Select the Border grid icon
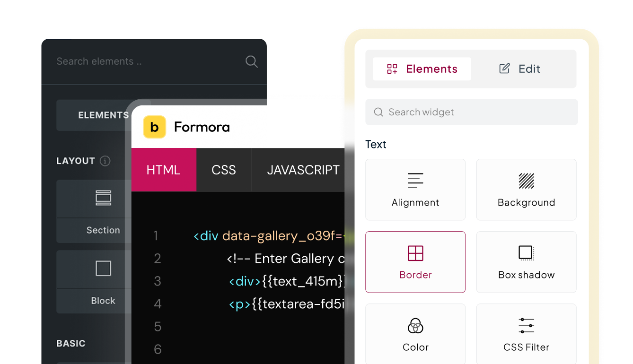The height and width of the screenshot is (364, 633). [415, 253]
